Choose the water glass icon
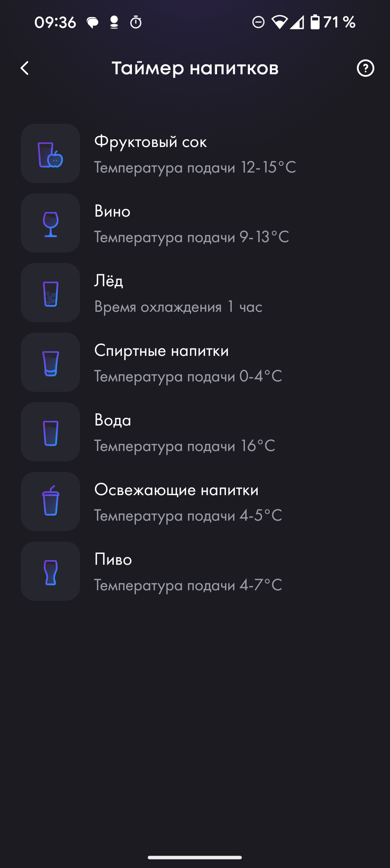Viewport: 390px width, 868px height. tap(51, 432)
